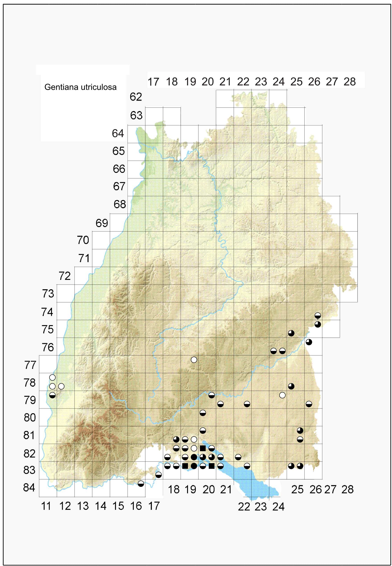Click the row label 84
The width and height of the screenshot is (392, 566).
(x=29, y=488)
